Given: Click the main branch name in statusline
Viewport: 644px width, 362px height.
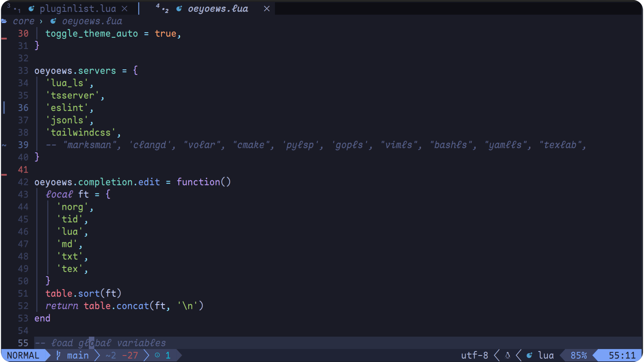Looking at the screenshot, I should pyautogui.click(x=78, y=355).
